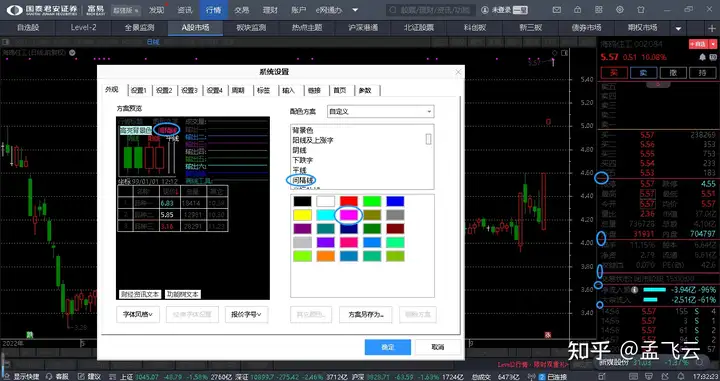Click the plus icon to add a tab

point(712,28)
